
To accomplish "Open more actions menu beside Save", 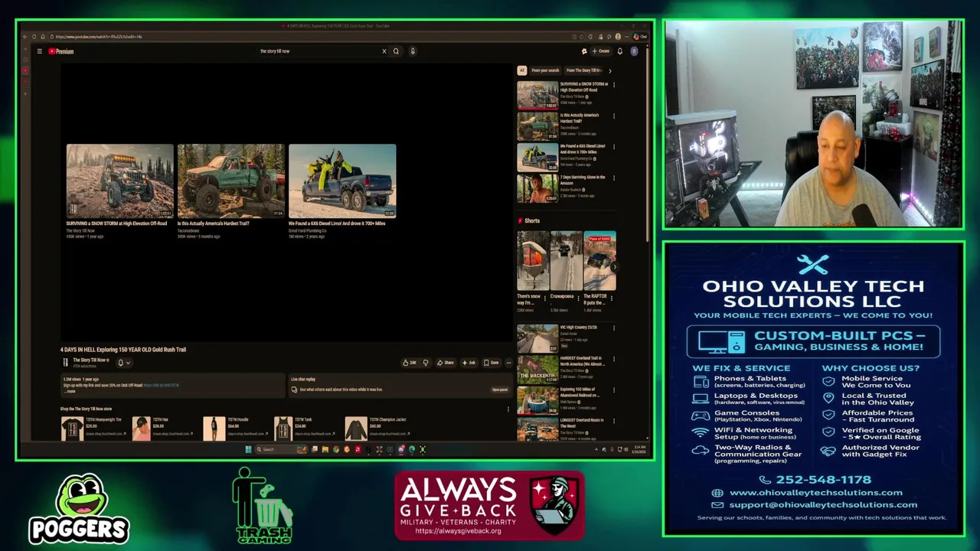I will 508,363.
